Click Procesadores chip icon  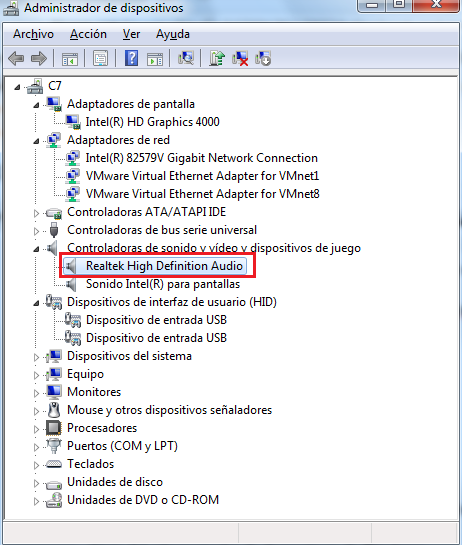[x=54, y=428]
